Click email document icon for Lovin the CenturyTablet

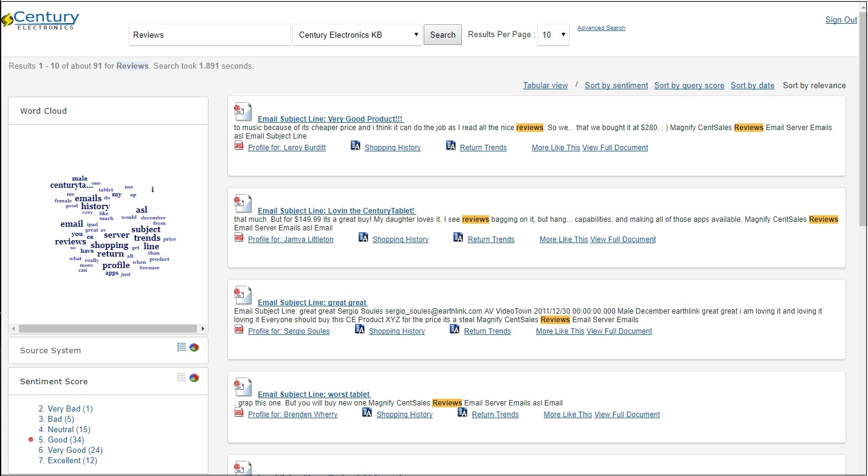[243, 204]
